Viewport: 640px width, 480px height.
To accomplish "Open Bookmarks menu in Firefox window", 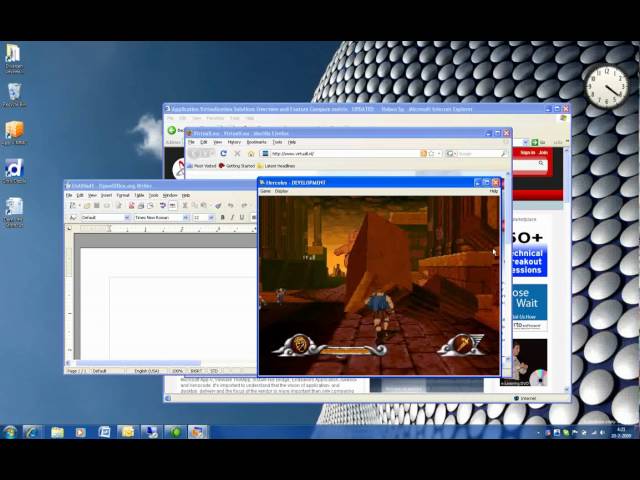I will click(x=256, y=142).
